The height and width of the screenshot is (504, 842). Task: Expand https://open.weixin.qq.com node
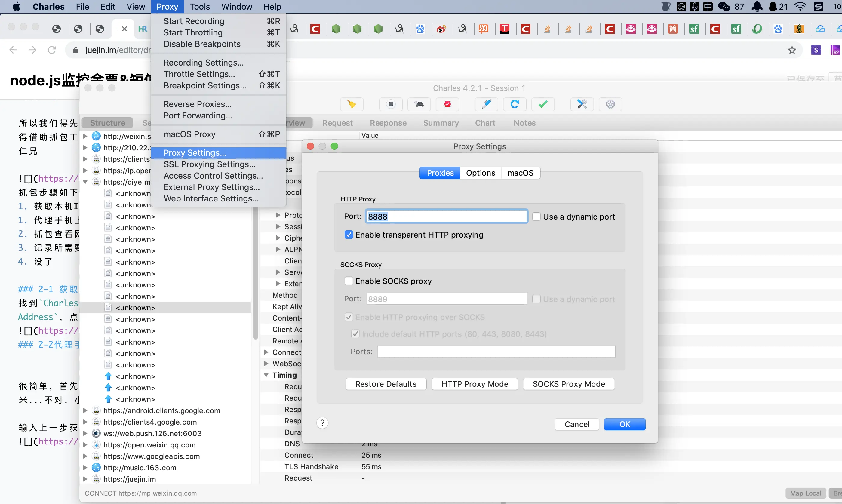tap(85, 445)
